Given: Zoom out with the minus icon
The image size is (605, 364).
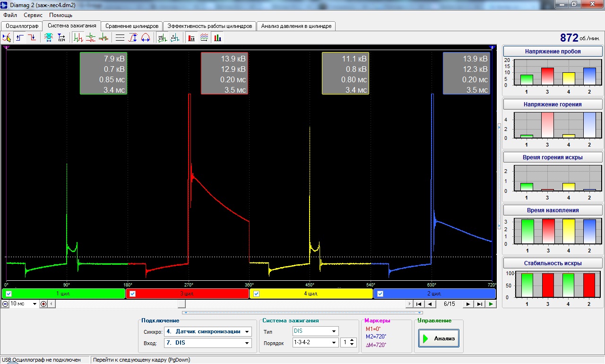Looking at the screenshot, I should click(5, 304).
